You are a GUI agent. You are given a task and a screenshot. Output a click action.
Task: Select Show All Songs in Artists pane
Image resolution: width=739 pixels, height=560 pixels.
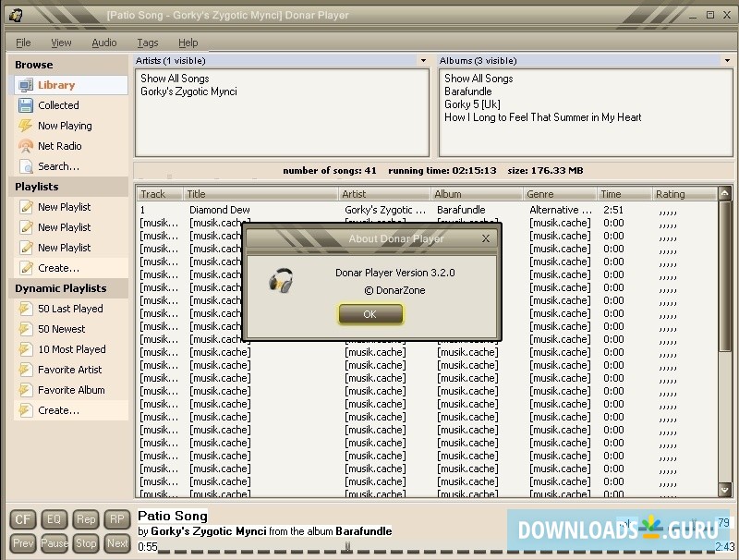coord(175,79)
